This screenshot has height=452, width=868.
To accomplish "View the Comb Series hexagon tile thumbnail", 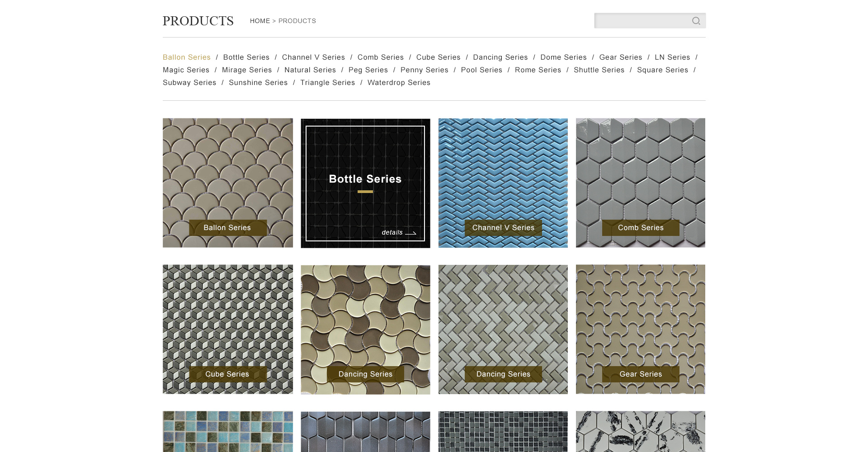I will tap(640, 183).
